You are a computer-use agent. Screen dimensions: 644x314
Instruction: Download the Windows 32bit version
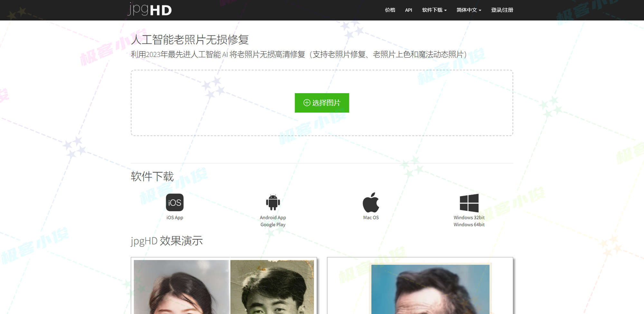tap(469, 217)
